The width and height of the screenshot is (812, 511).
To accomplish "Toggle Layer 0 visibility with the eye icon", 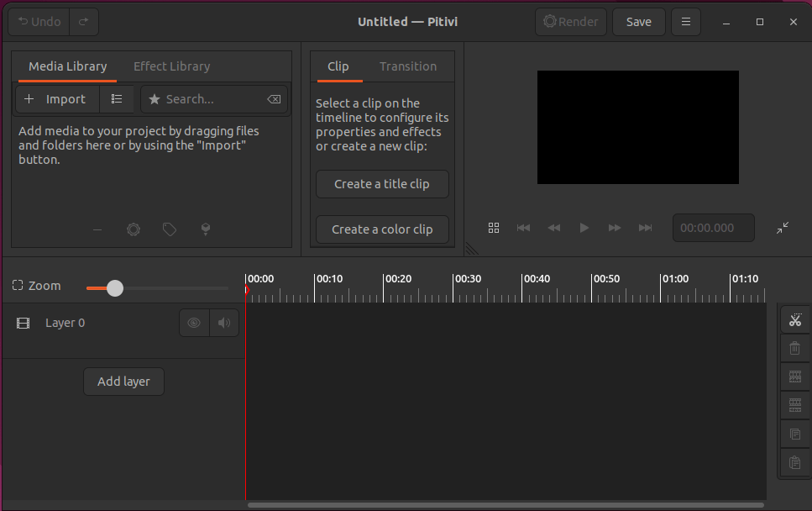I will [194, 323].
